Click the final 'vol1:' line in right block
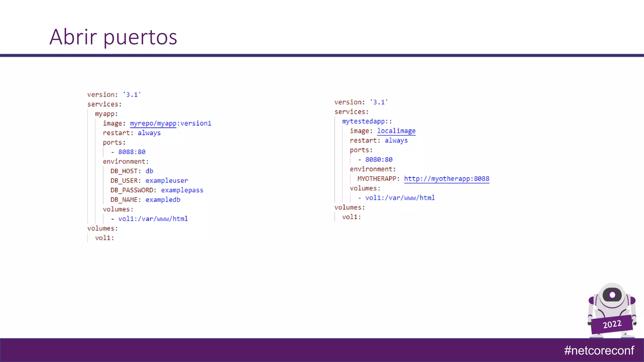The width and height of the screenshot is (644, 362). pyautogui.click(x=352, y=217)
